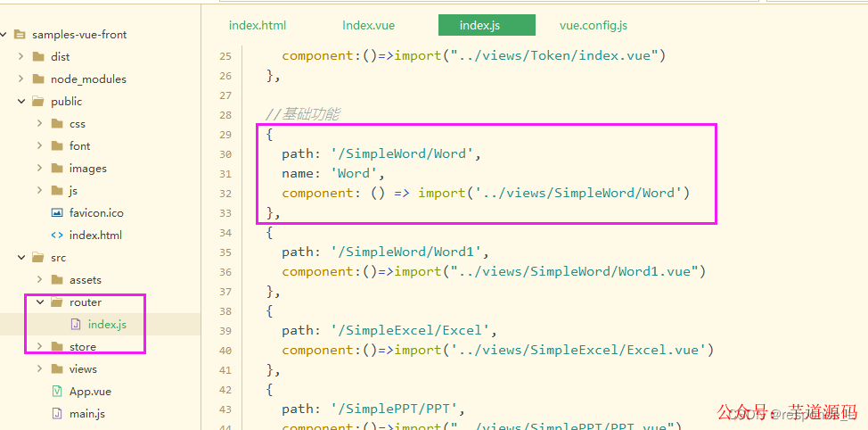Expand the js folder chevron
Image resolution: width=868 pixels, height=430 pixels.
click(39, 190)
